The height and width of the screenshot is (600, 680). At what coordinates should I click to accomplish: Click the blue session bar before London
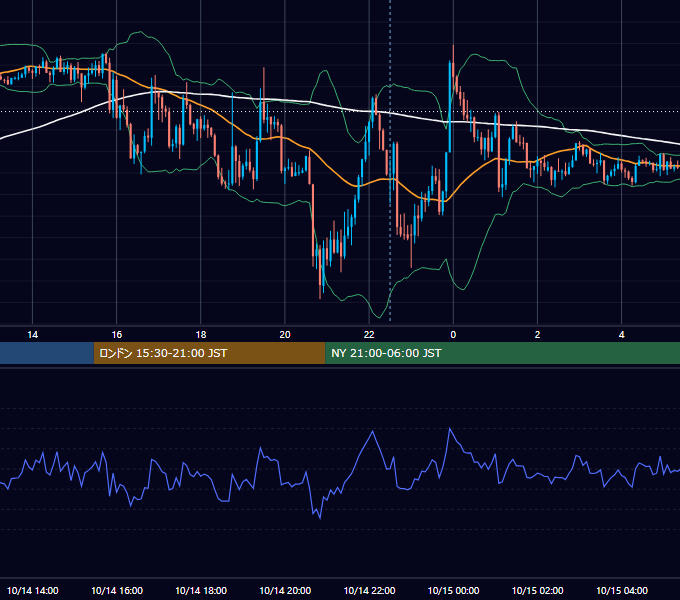tap(47, 353)
